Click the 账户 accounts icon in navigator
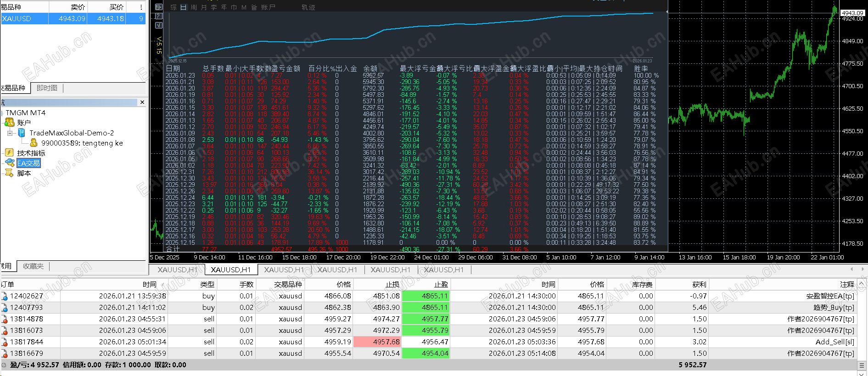Viewport: 868px width, 376px height. 9,123
